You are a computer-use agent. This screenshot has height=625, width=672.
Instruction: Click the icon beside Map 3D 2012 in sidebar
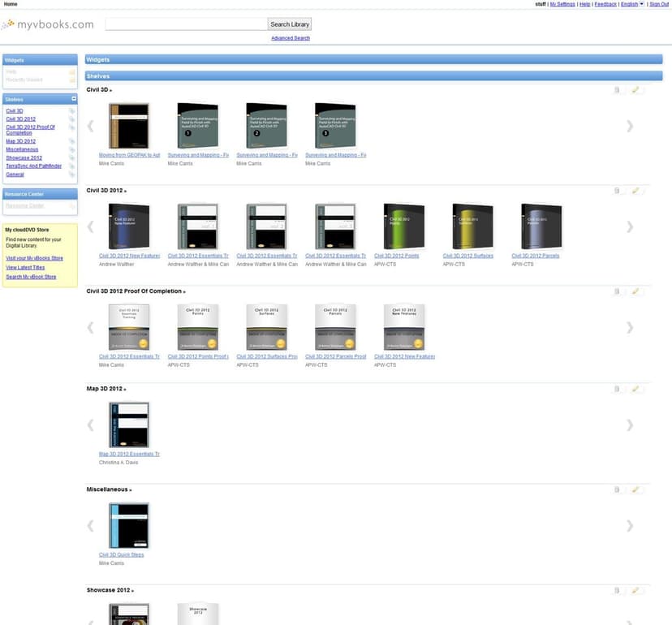coord(71,141)
